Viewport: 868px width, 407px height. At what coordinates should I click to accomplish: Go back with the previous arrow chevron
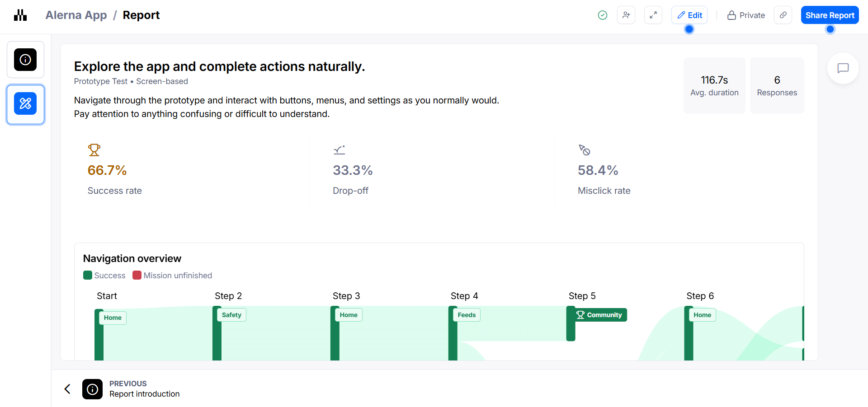[x=67, y=389]
